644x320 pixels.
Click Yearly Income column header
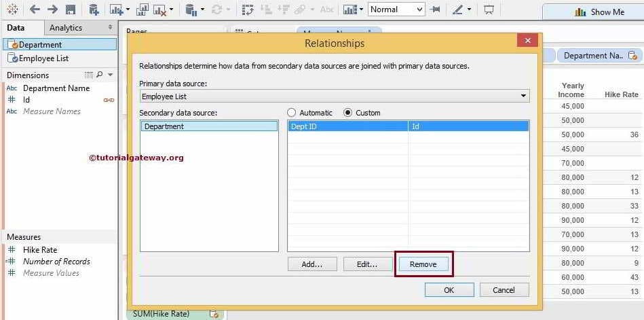tap(573, 90)
